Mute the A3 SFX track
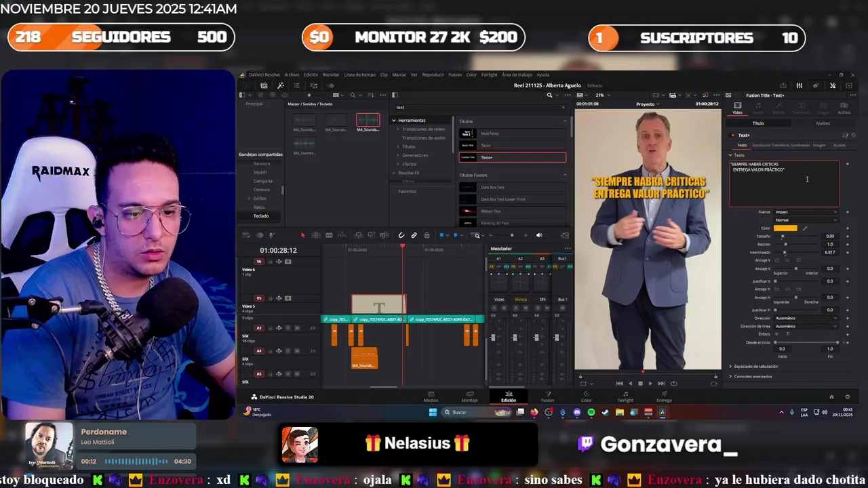This screenshot has width=868, height=488. click(297, 328)
